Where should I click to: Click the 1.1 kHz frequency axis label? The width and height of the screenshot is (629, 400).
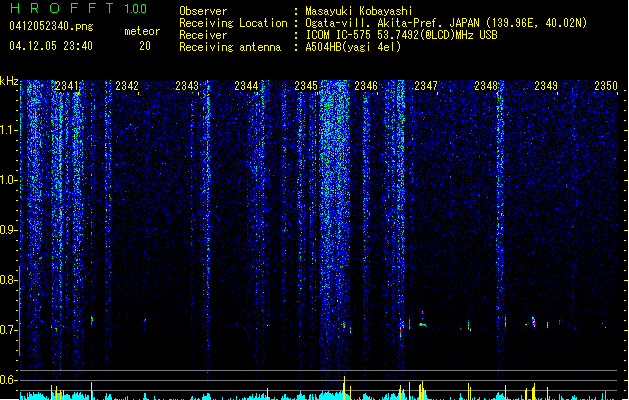point(8,130)
